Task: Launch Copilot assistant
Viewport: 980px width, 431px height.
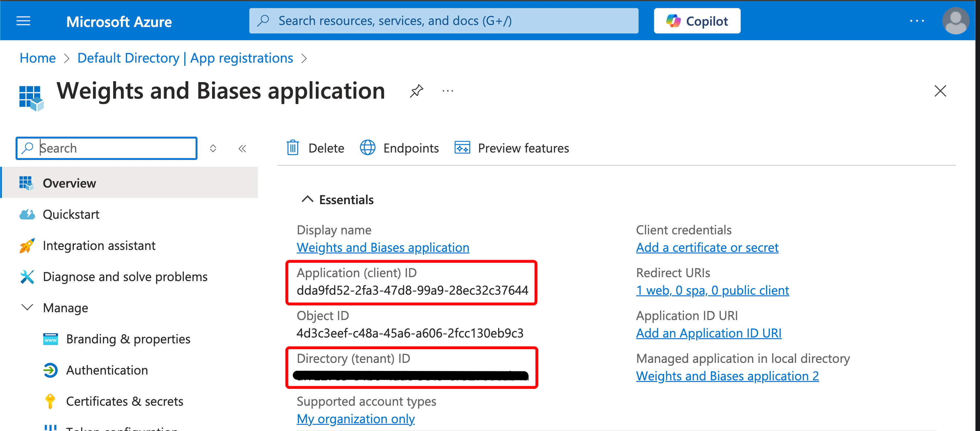Action: (x=697, y=20)
